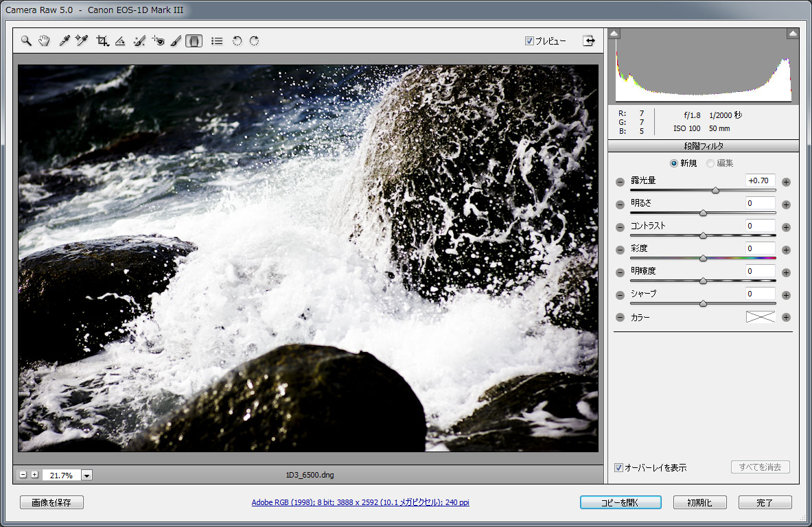The width and height of the screenshot is (812, 527).
Task: Click the カラー color swatch
Action: [x=761, y=317]
